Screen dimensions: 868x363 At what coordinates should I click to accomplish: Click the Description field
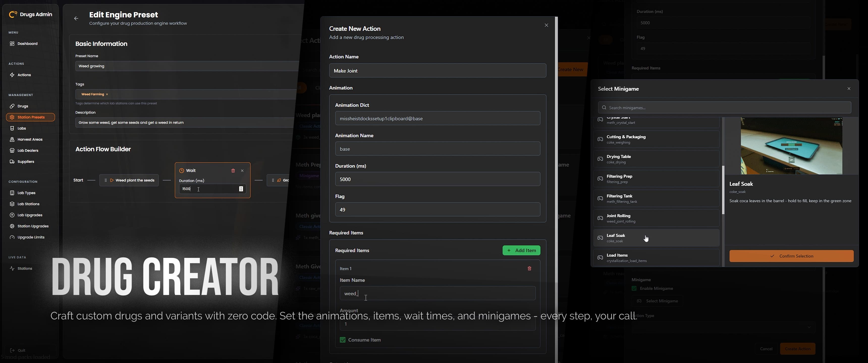185,123
